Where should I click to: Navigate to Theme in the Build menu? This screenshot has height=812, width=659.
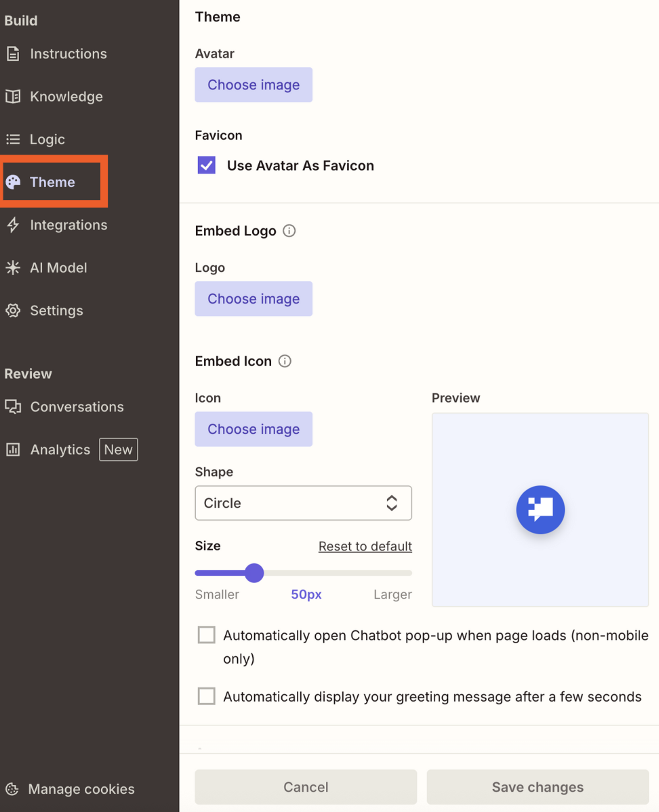52,182
